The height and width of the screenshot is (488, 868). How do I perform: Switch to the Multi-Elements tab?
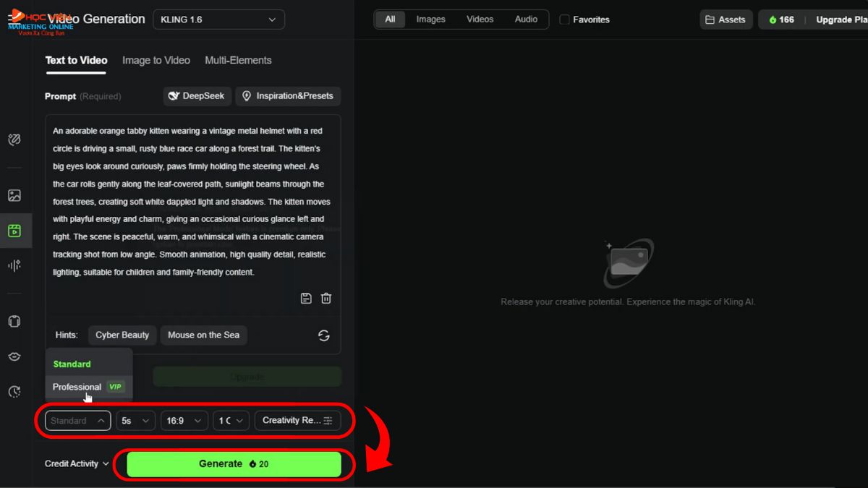click(x=238, y=61)
